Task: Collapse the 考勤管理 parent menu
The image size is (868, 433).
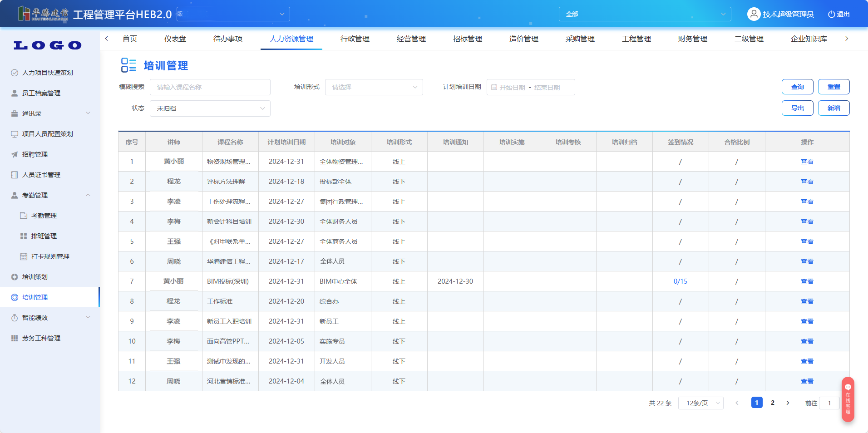Action: point(88,195)
